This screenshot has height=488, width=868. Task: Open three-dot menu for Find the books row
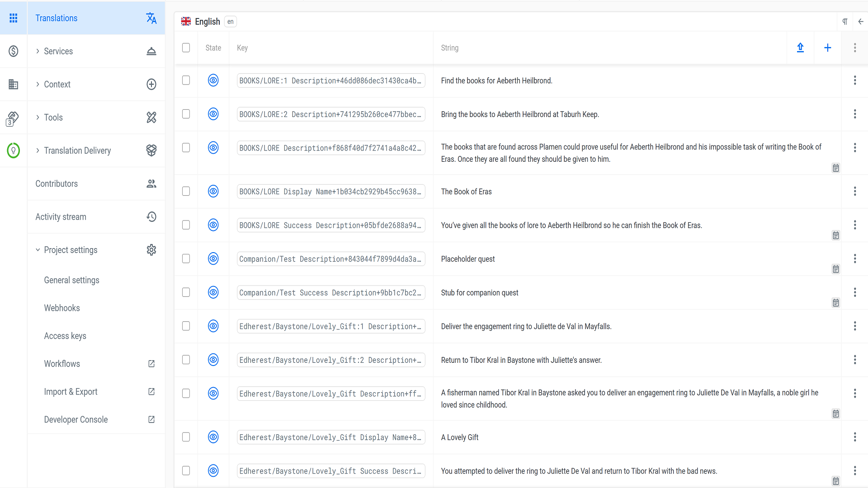point(855,80)
